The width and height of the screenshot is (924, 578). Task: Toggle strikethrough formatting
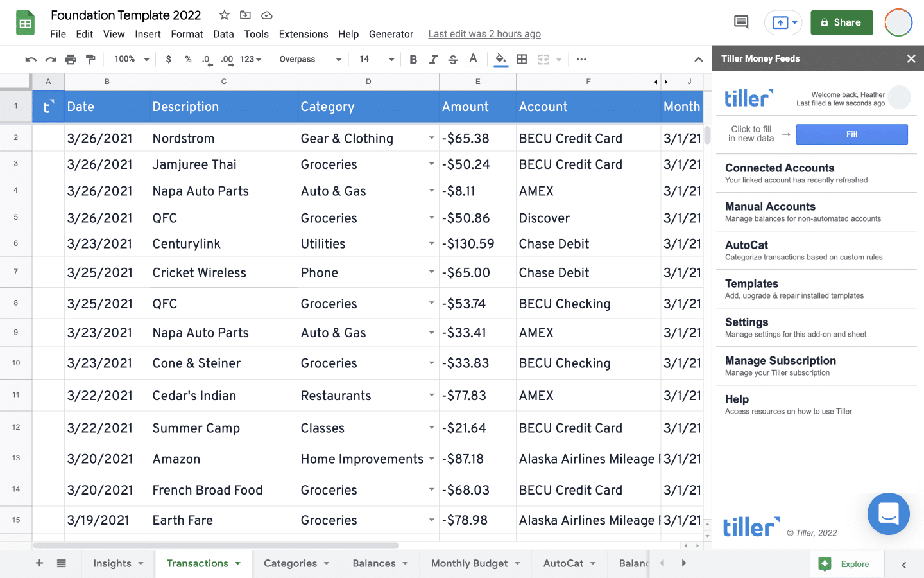[x=453, y=59]
